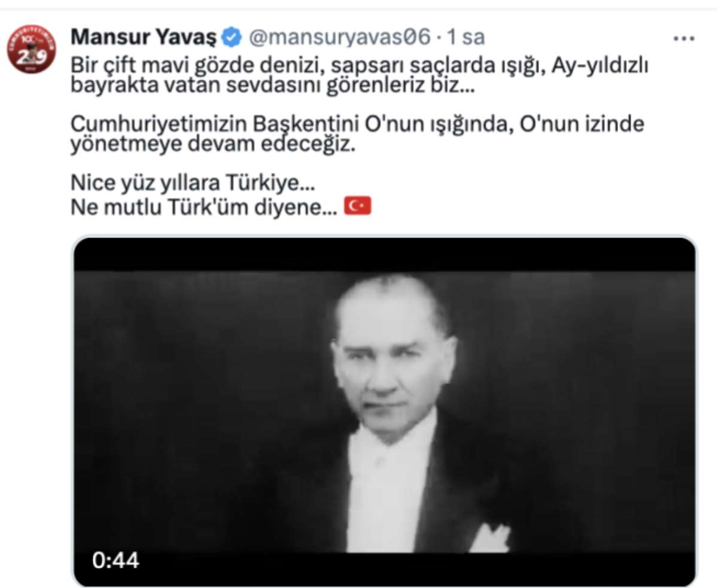Open the tweet via "1 sa" timestamp
Viewport: 718px width, 588px height.
click(466, 37)
